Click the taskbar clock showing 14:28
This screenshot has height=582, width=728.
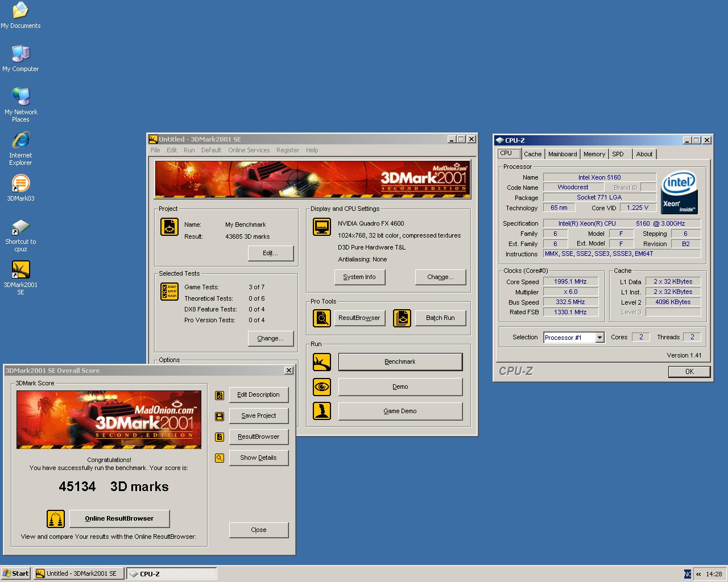click(x=714, y=574)
